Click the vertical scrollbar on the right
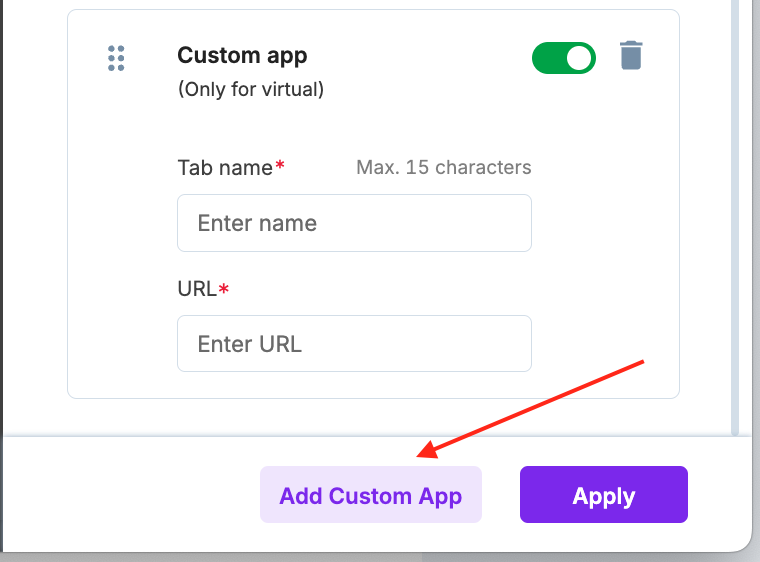The width and height of the screenshot is (760, 562). pyautogui.click(x=736, y=200)
